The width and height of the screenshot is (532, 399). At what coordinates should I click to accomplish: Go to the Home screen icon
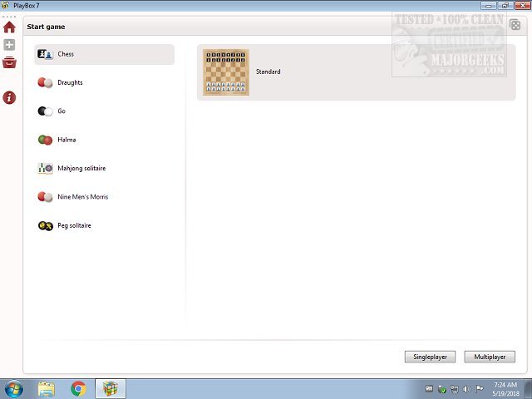tap(9, 27)
